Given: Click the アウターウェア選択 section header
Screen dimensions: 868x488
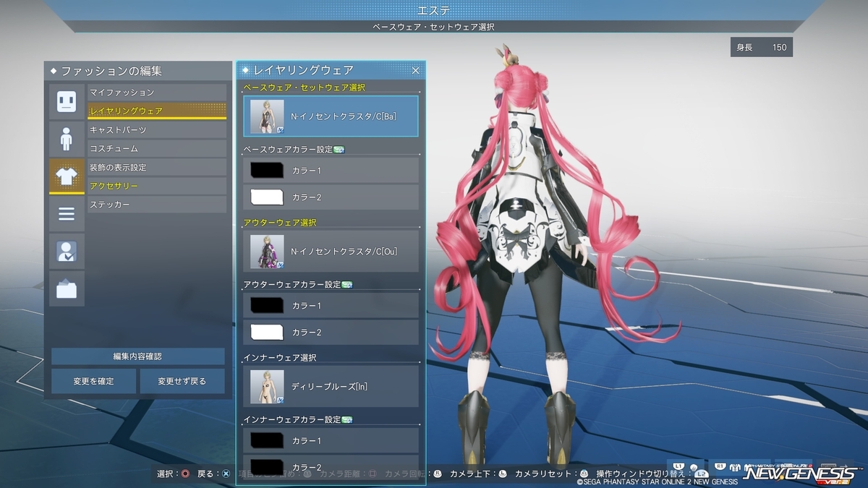Looking at the screenshot, I should pyautogui.click(x=280, y=223).
